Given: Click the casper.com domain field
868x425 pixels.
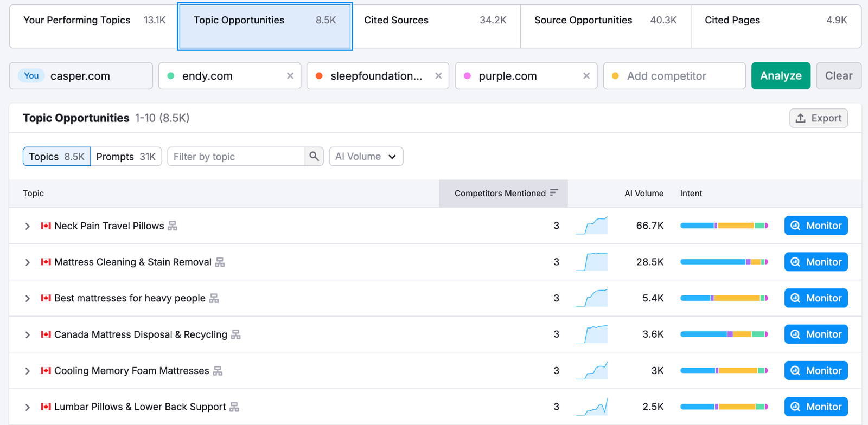Looking at the screenshot, I should (81, 76).
